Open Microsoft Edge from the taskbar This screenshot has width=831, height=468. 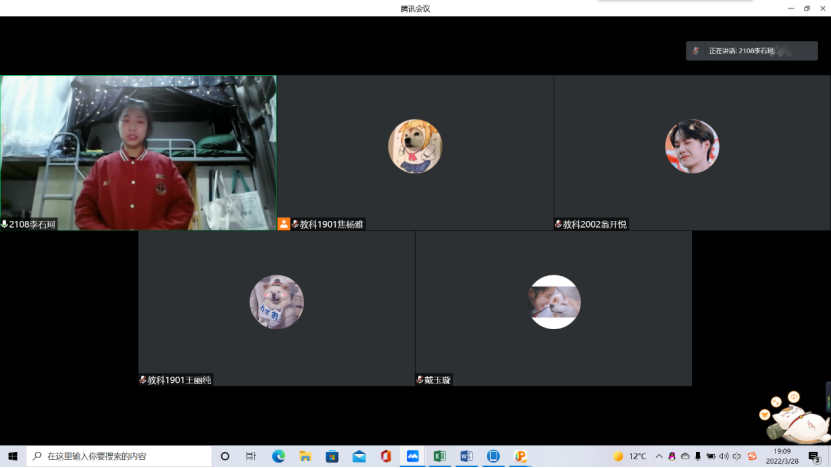[x=279, y=456]
